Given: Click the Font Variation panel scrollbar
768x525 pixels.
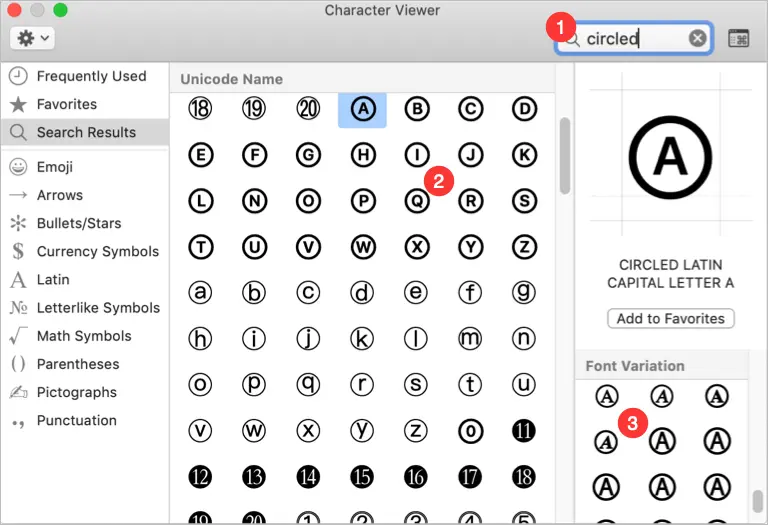Looking at the screenshot, I should pyautogui.click(x=757, y=501).
